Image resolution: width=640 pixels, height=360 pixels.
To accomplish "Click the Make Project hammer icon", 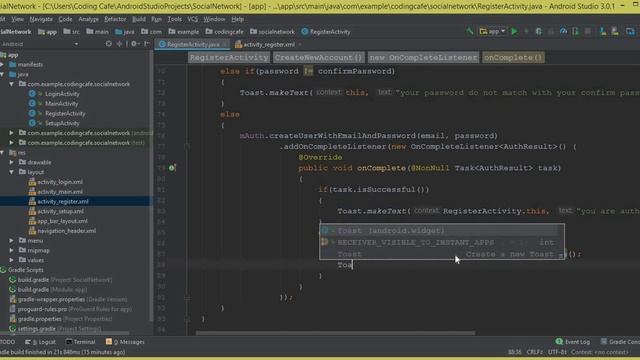I will click(x=470, y=31).
